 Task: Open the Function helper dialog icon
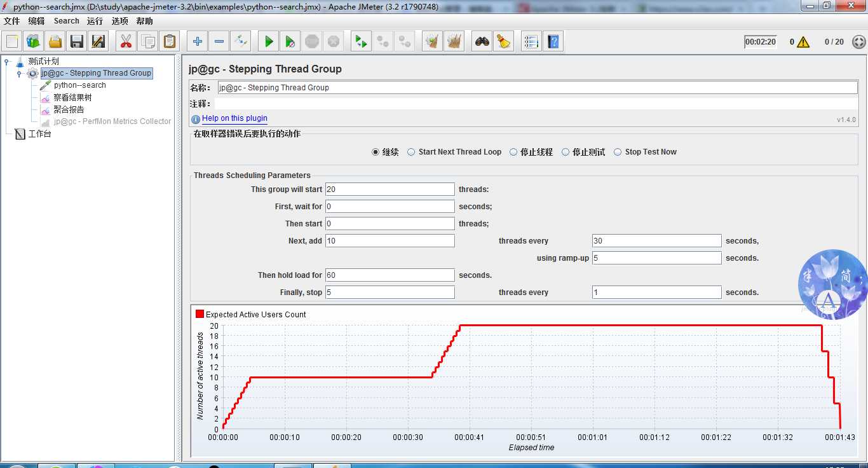click(x=531, y=42)
